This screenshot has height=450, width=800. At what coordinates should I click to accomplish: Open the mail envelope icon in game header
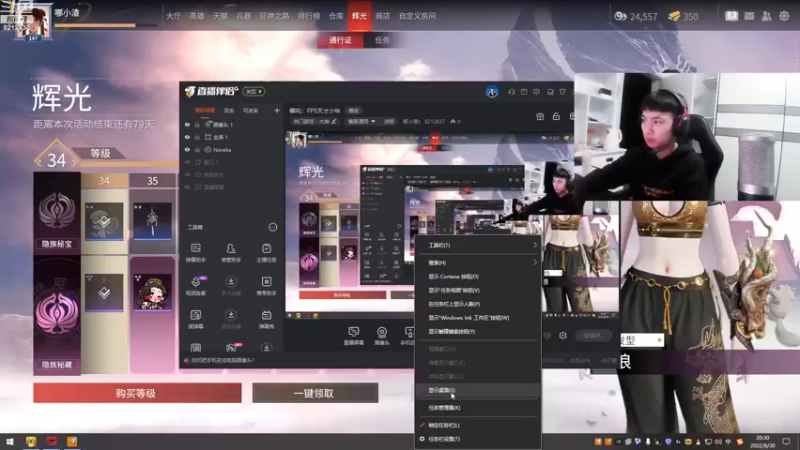749,16
